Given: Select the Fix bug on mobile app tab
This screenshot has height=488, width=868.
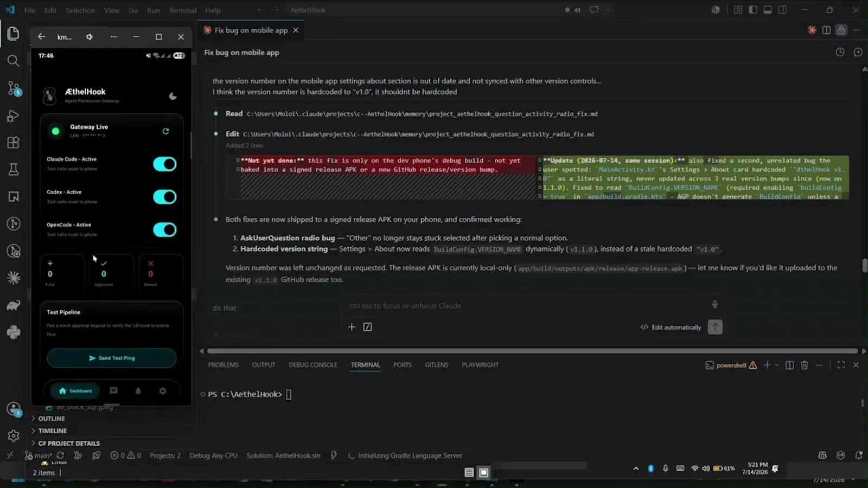Looking at the screenshot, I should [251, 30].
